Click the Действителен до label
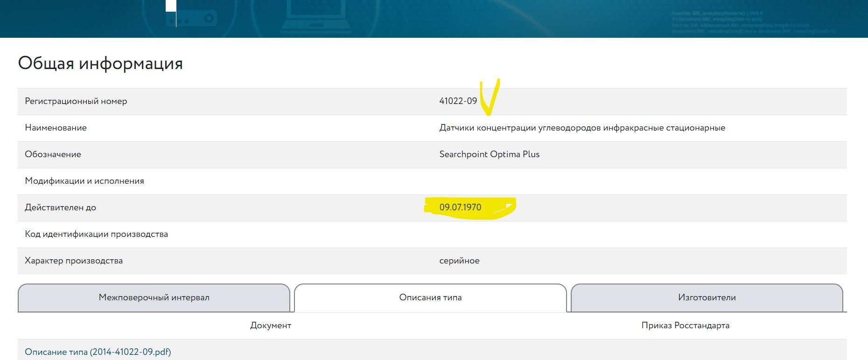This screenshot has height=360, width=868. pos(60,208)
